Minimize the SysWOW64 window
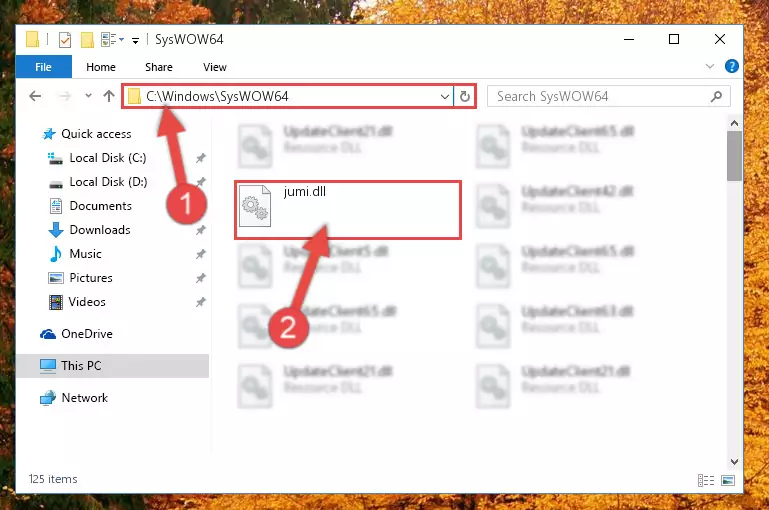 pos(629,39)
